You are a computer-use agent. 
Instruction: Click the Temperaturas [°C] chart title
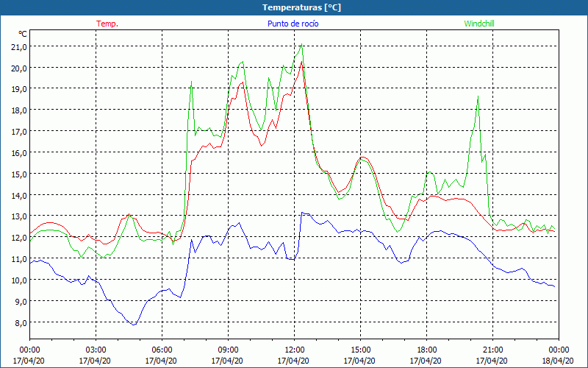[x=301, y=7]
